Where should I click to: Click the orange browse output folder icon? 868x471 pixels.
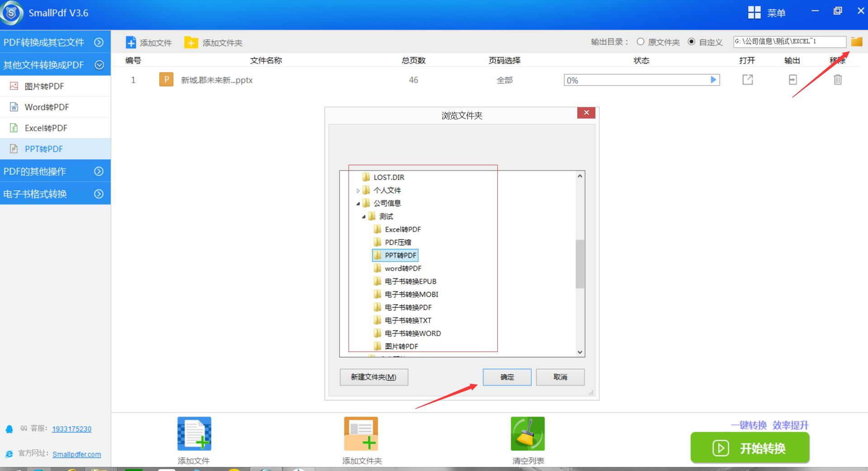click(856, 42)
